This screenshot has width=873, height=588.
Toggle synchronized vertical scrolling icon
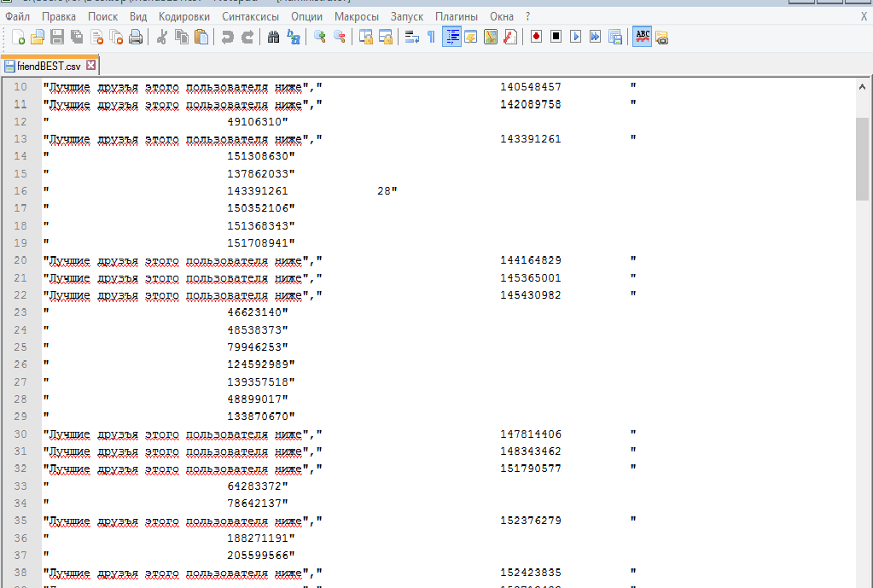click(x=366, y=38)
